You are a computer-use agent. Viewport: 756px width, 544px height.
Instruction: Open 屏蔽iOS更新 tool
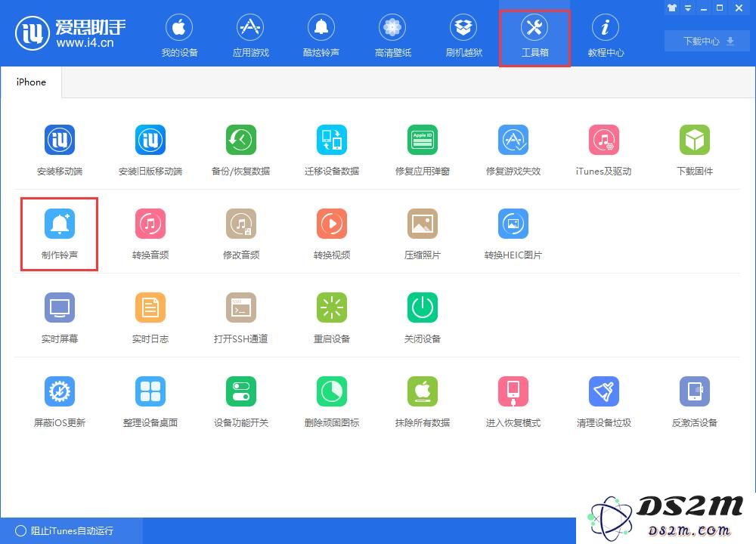(60, 401)
